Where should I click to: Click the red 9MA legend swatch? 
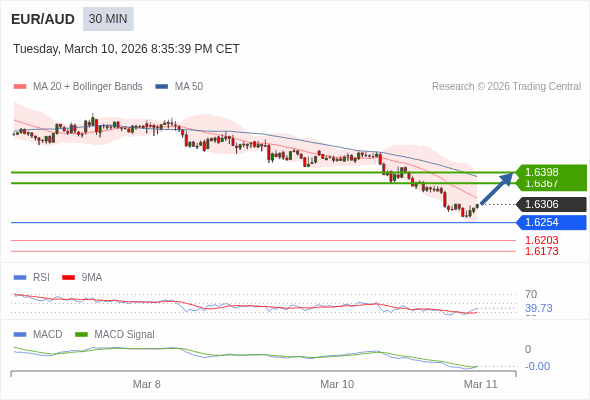click(x=68, y=278)
